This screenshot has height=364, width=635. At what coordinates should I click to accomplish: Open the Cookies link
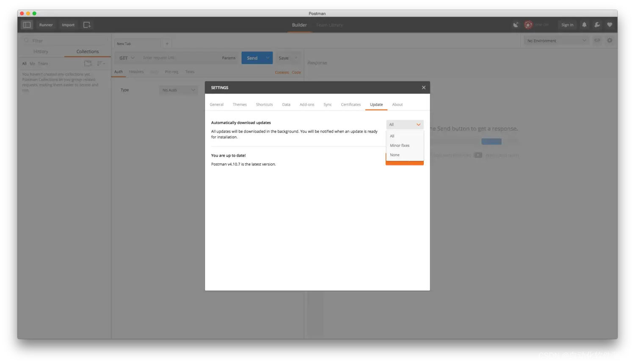(282, 72)
